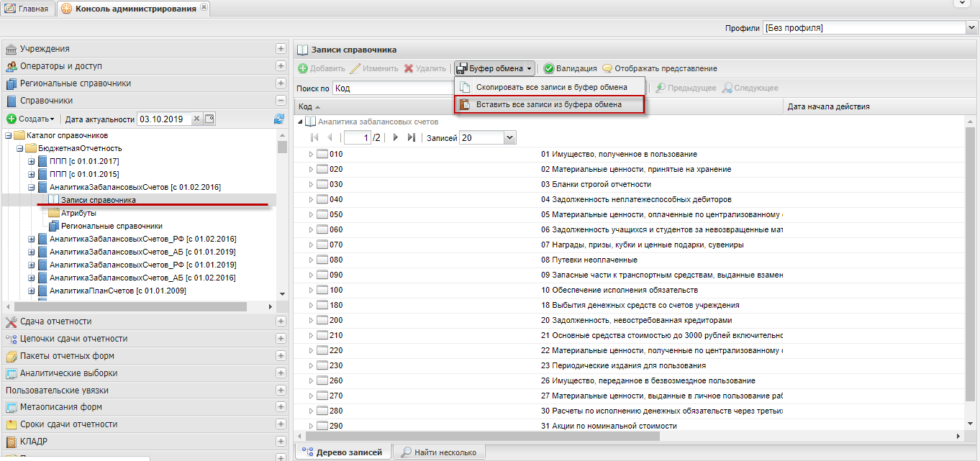Open the calendar picker for Дата актуальности
The height and width of the screenshot is (461, 980).
click(209, 119)
